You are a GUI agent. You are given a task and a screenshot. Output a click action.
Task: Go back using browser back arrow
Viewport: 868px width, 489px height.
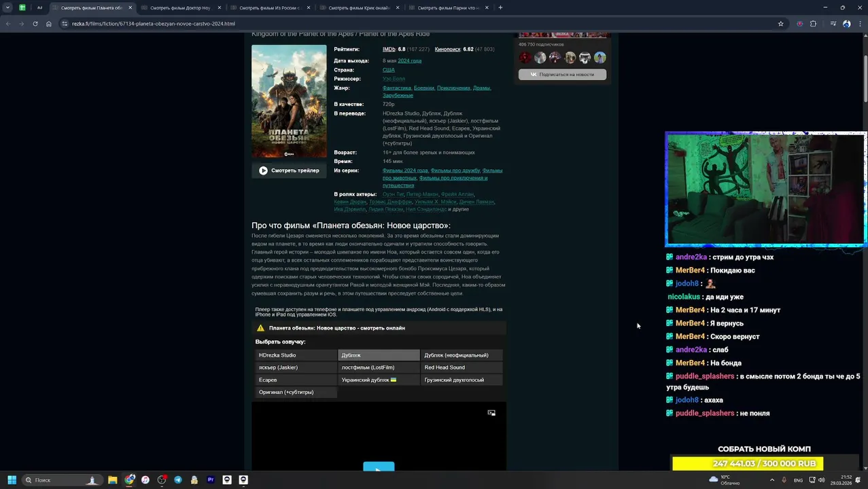click(x=8, y=24)
